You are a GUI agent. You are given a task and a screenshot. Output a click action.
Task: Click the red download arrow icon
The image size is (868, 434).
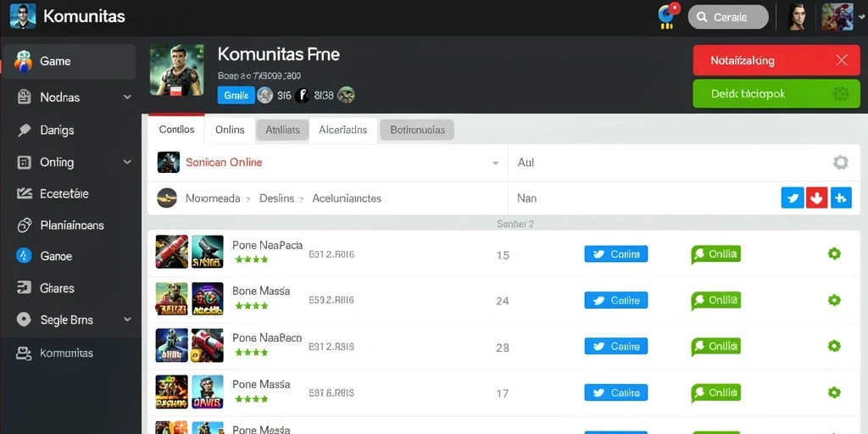pyautogui.click(x=816, y=198)
